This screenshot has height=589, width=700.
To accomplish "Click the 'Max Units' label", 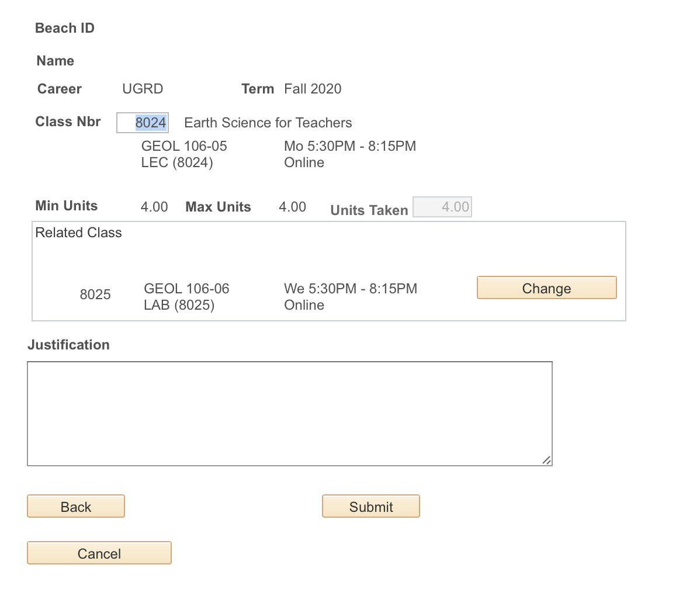I will tap(218, 207).
